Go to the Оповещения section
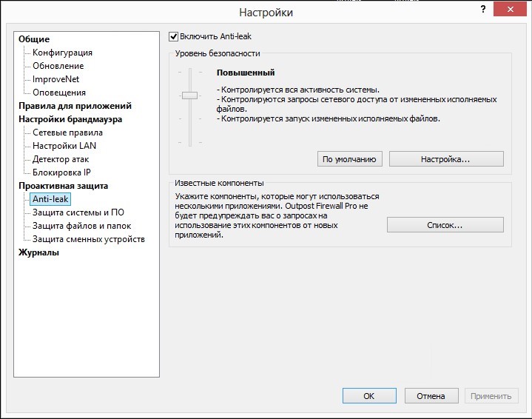This screenshot has height=419, width=532. click(59, 93)
